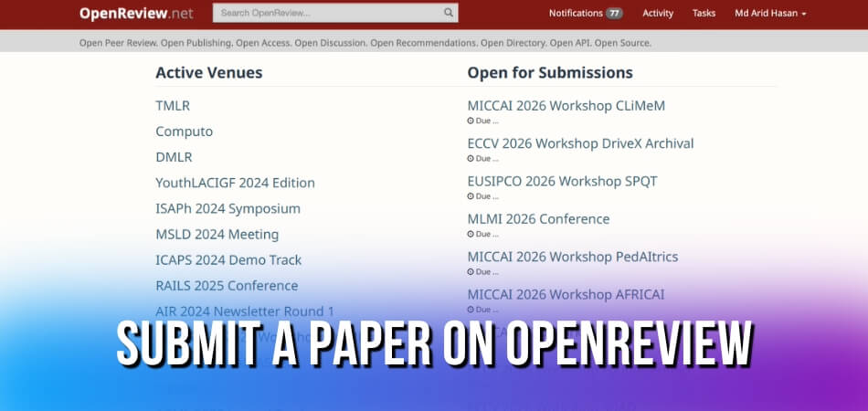Expand the Md Arid Hasan user dropdown

click(x=770, y=14)
